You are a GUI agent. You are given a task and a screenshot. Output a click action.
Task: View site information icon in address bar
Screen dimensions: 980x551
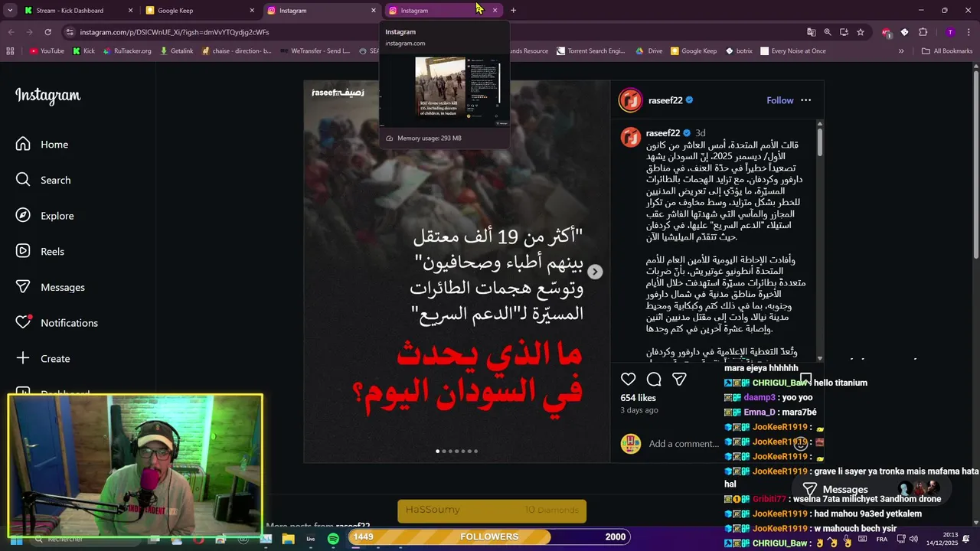click(x=70, y=32)
